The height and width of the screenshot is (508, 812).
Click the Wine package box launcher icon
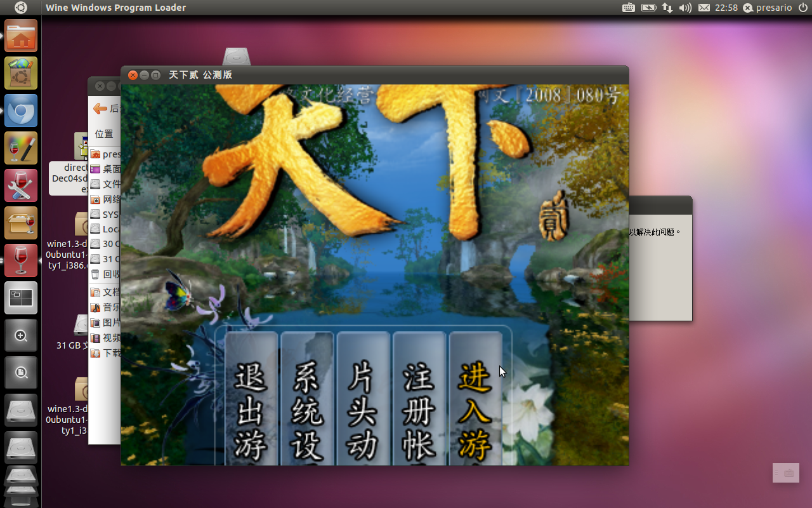(21, 223)
